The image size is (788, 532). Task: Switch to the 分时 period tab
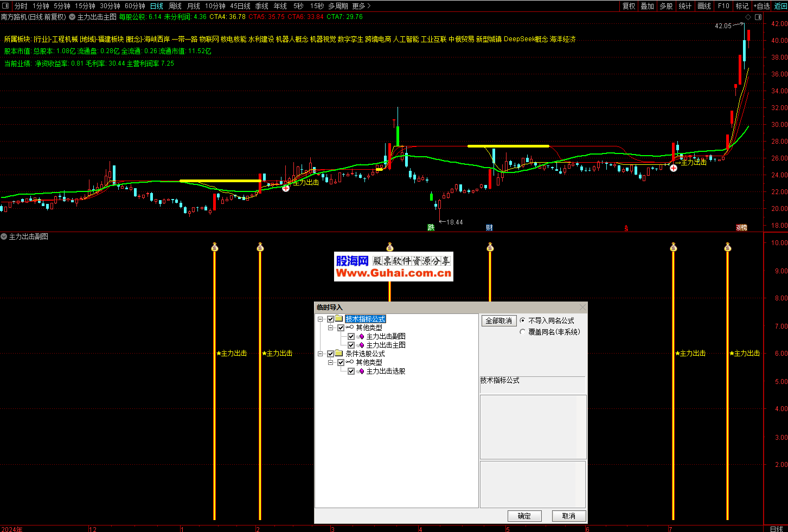[21, 6]
